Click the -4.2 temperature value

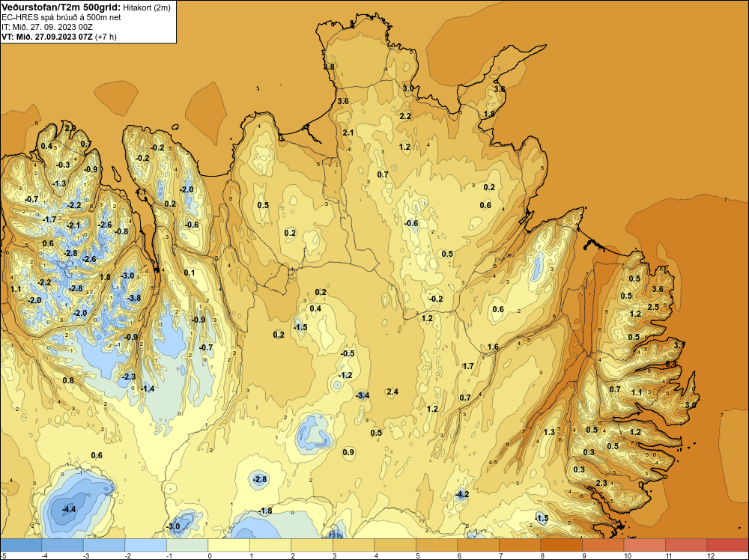[462, 494]
